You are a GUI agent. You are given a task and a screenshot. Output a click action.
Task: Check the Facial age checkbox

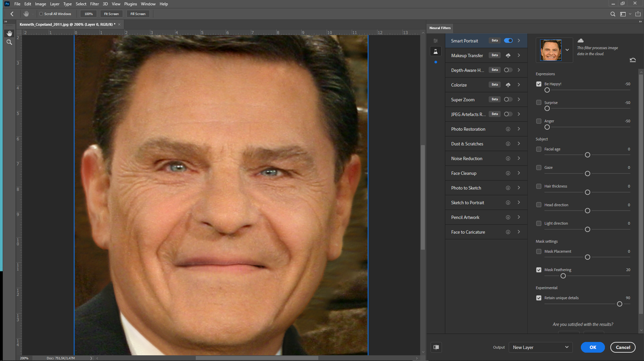pos(539,149)
